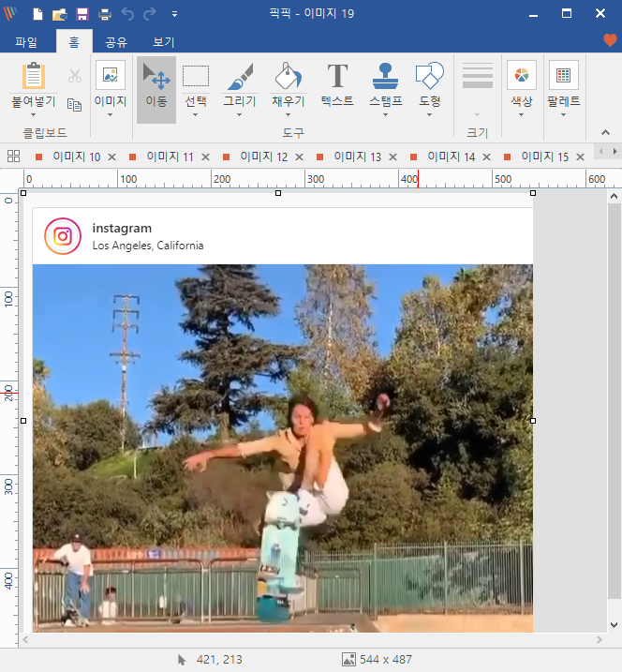Select the 텍스트 text tool

click(337, 85)
